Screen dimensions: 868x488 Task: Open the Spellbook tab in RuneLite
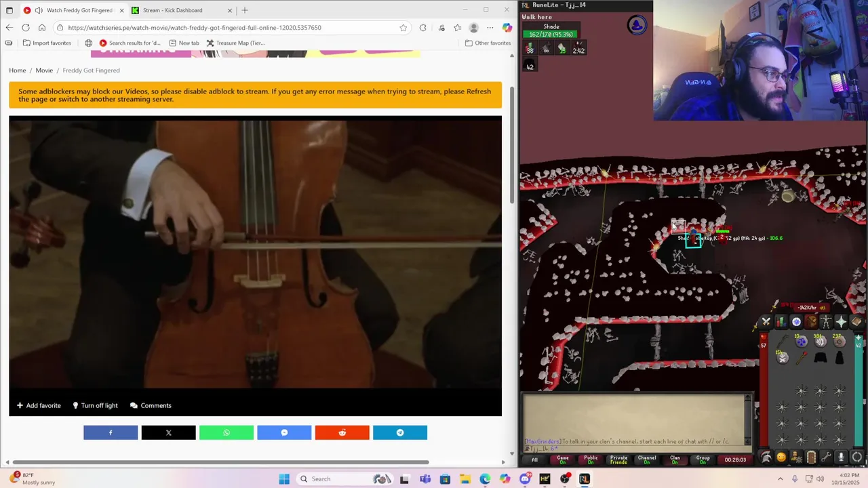coord(856,321)
